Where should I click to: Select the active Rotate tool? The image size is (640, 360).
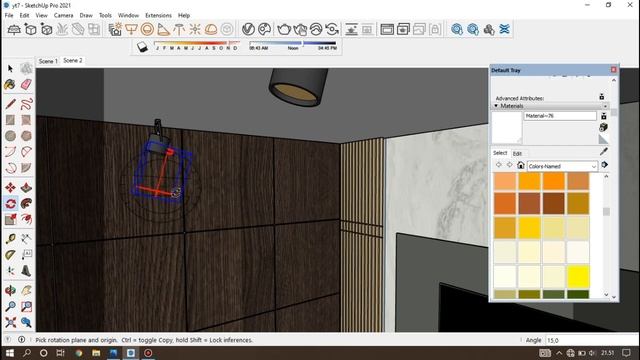pyautogui.click(x=10, y=203)
